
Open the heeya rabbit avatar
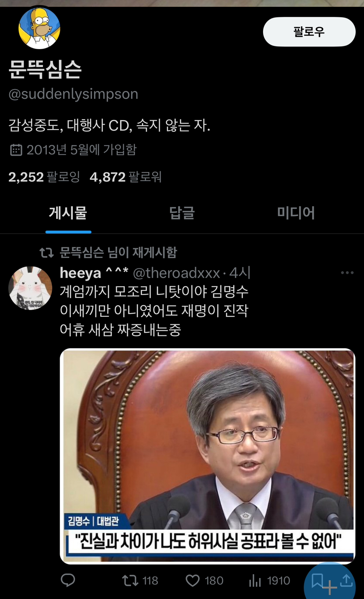click(30, 288)
